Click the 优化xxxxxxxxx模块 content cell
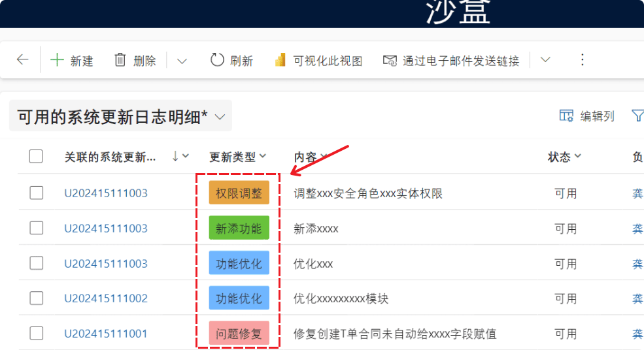This screenshot has height=350, width=644. (341, 298)
